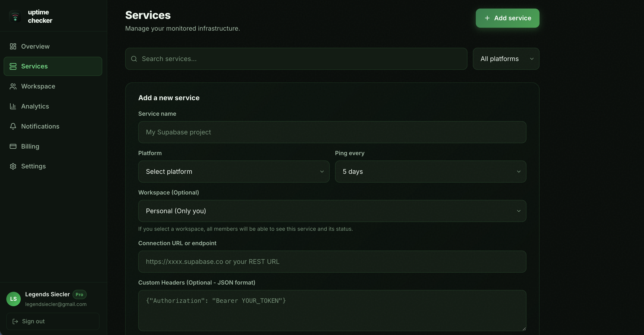The image size is (644, 335).
Task: Open the Overview page
Action: coord(53,47)
